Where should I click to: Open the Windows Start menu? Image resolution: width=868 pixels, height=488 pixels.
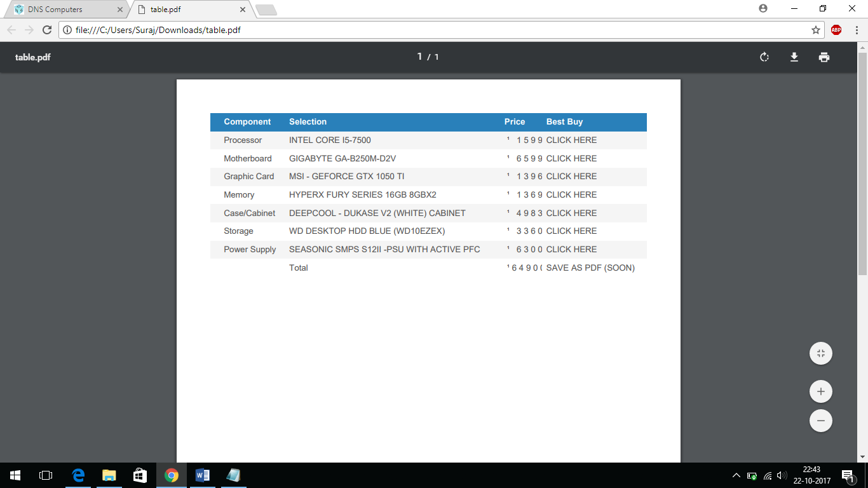click(x=15, y=475)
